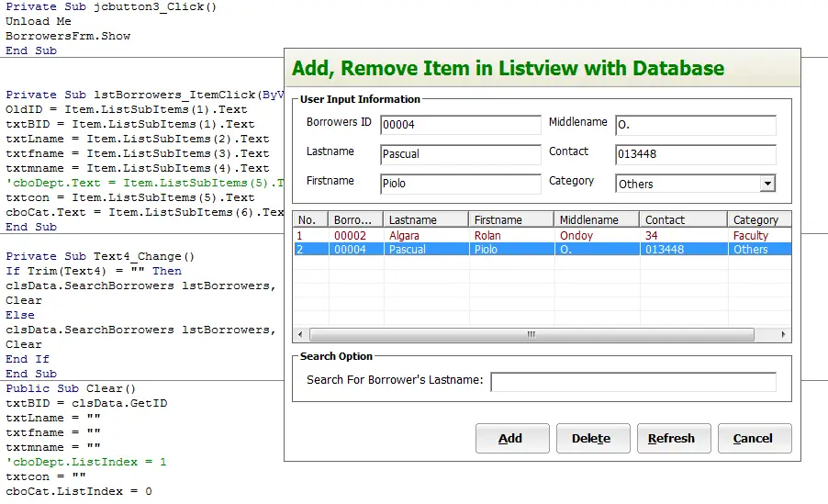Focus the Contact input field
The image size is (828, 504).
(696, 154)
